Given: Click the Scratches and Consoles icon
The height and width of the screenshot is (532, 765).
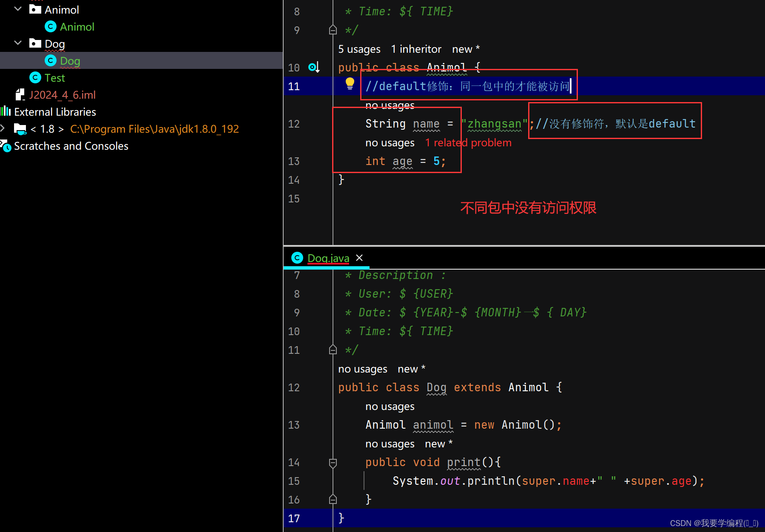Looking at the screenshot, I should click(x=6, y=146).
